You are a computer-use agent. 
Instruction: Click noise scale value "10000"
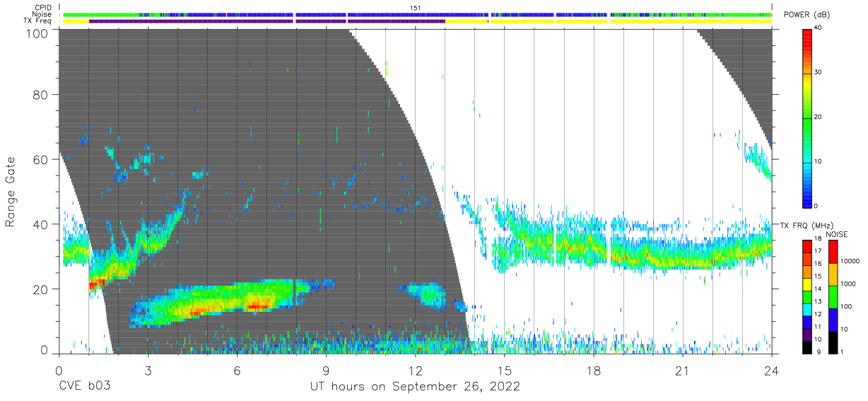[x=850, y=261]
